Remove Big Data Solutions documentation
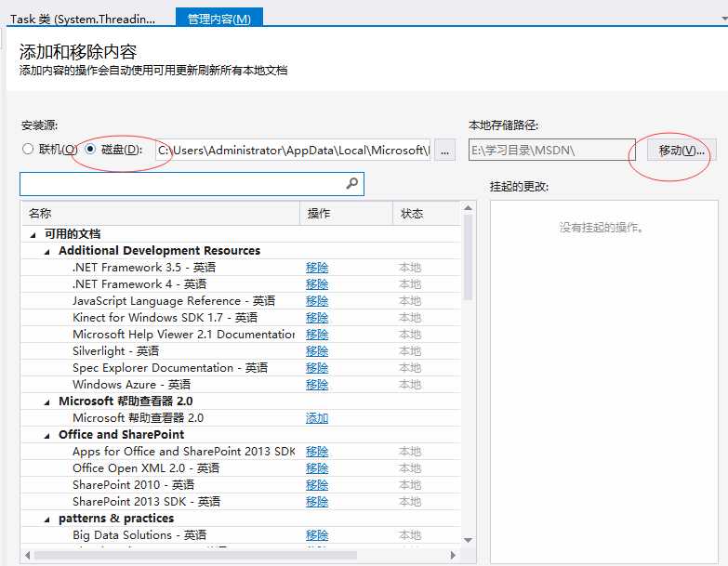The width and height of the screenshot is (728, 566). pos(317,535)
